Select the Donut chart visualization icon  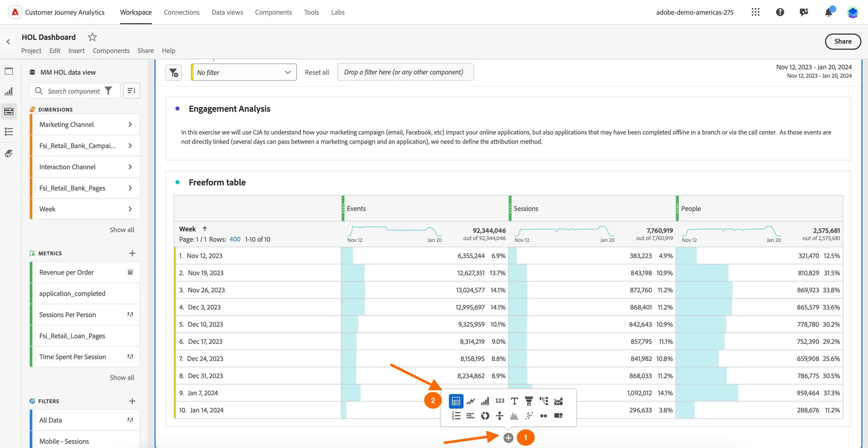[x=485, y=416]
